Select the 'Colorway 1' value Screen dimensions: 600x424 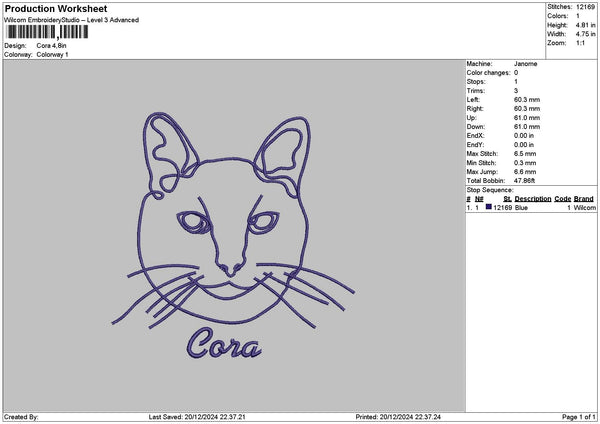click(x=52, y=54)
